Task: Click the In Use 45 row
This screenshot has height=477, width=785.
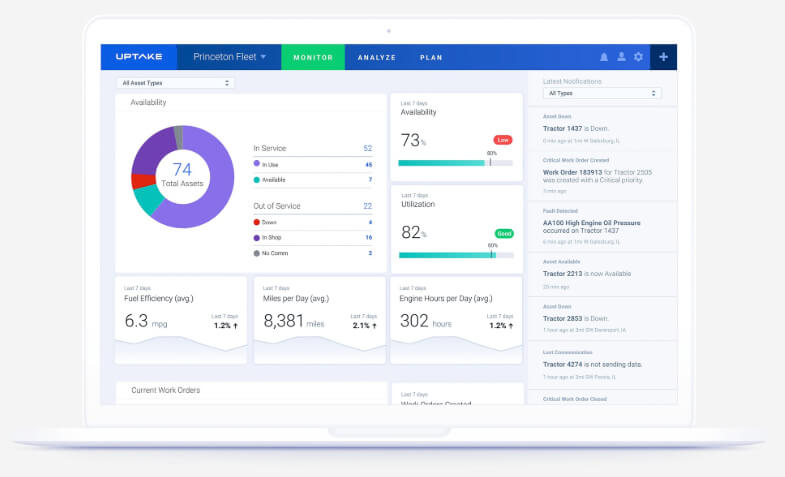Action: coord(313,164)
